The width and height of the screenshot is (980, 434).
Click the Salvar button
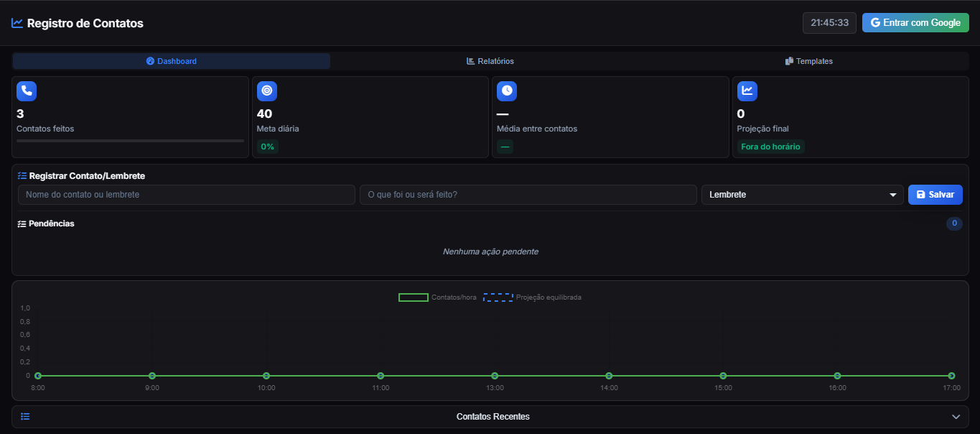[935, 194]
